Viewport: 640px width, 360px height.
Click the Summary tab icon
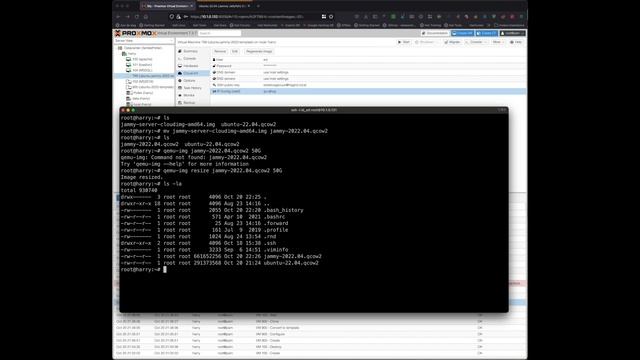point(180,51)
